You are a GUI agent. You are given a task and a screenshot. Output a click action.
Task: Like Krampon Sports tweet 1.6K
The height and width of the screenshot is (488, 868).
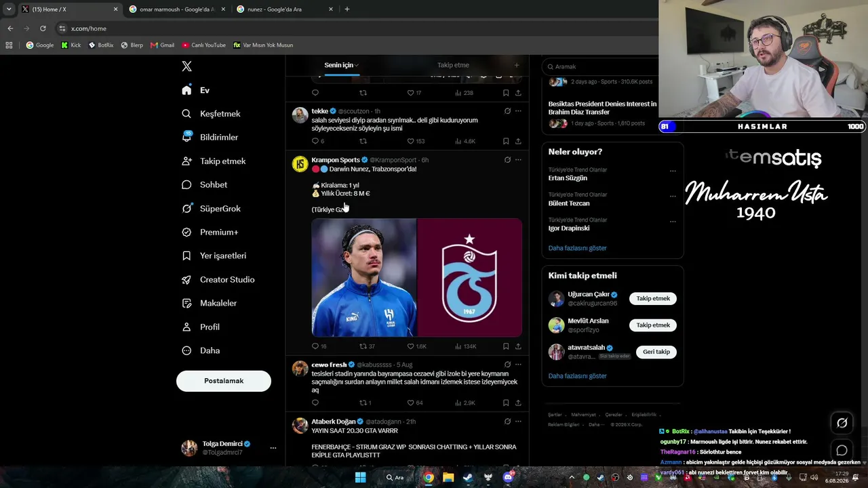click(x=416, y=346)
